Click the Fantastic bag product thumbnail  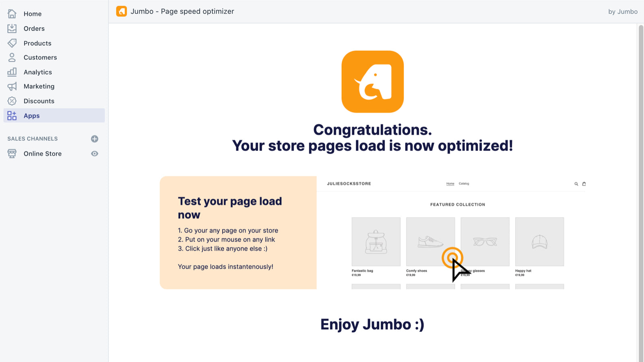click(x=376, y=241)
